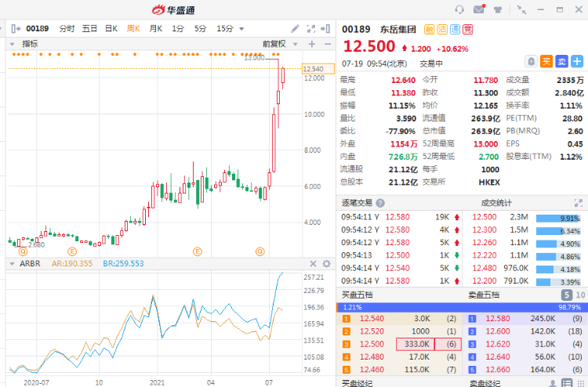588x387 pixels.
Task: Click the 融 margin badge
Action: coord(429,29)
